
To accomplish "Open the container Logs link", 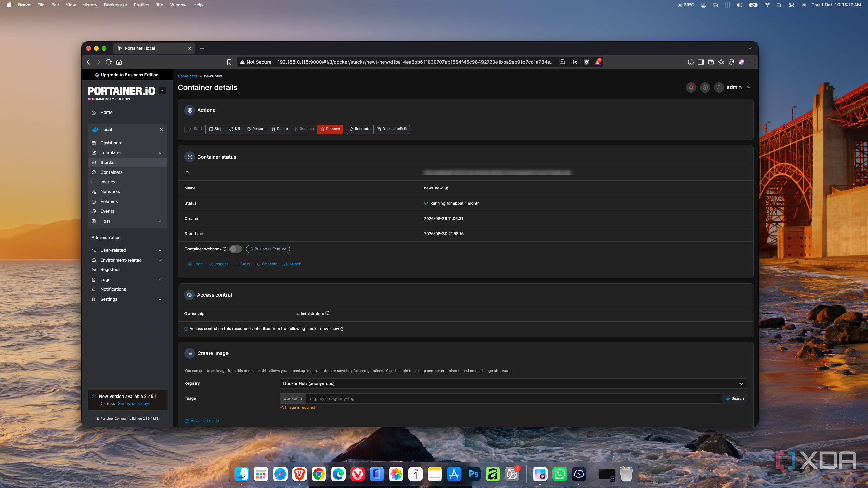I will 195,264.
